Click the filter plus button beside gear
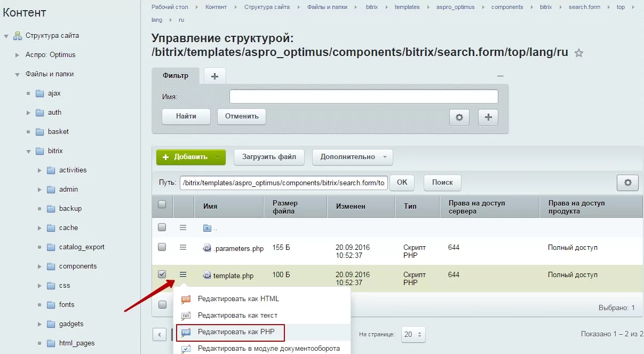The width and height of the screenshot is (644, 354). pos(488,117)
